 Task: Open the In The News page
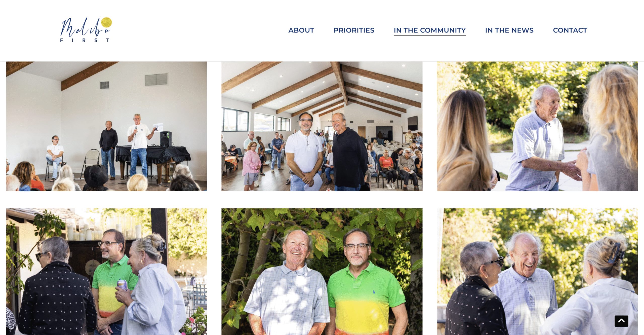point(509,30)
